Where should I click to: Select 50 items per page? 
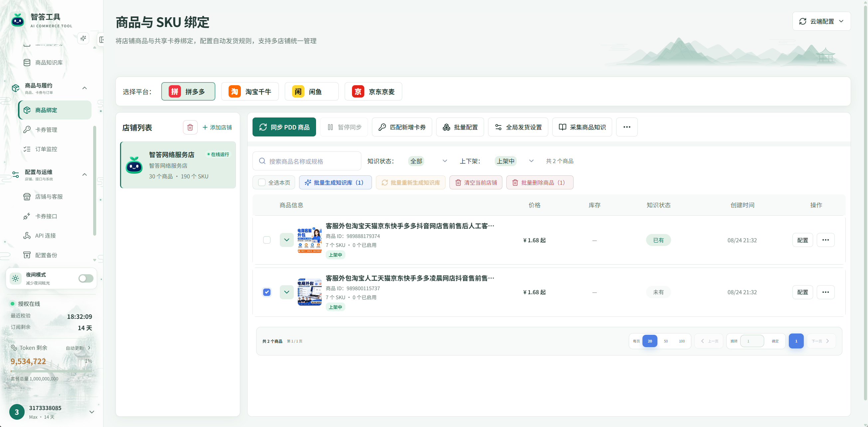click(666, 341)
